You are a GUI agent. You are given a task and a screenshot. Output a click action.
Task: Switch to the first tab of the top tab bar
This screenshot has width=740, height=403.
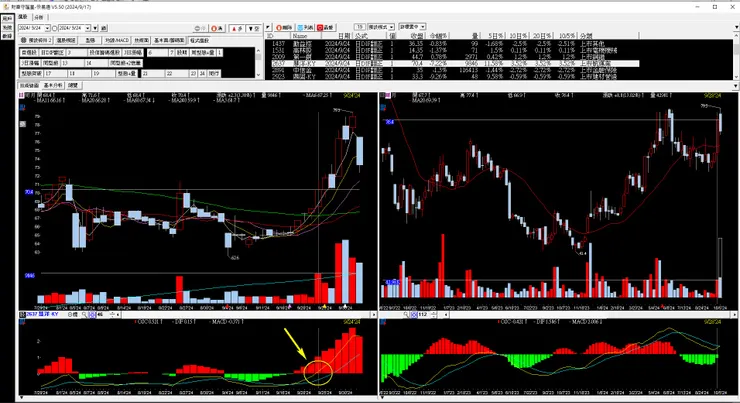point(23,17)
